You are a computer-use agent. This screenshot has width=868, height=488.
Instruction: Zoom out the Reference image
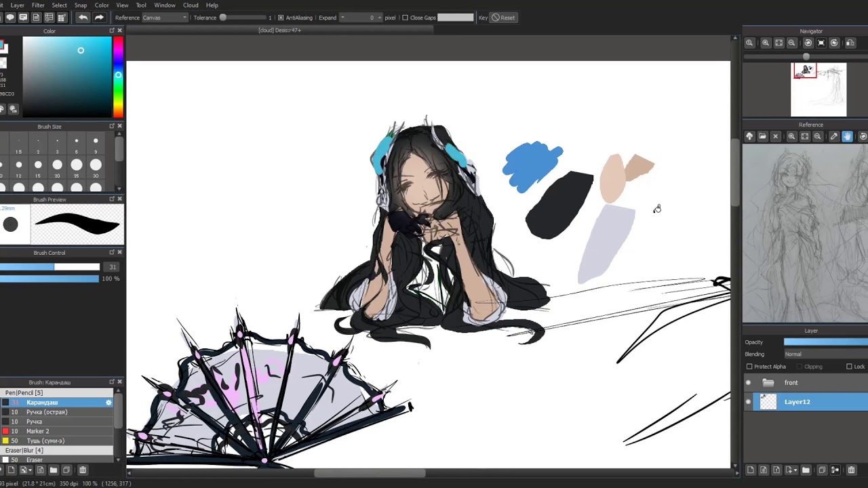click(x=817, y=136)
